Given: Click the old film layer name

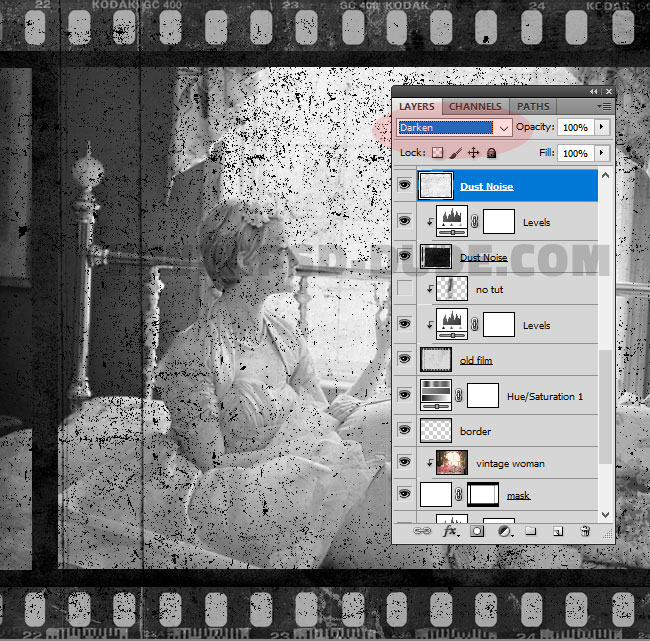Looking at the screenshot, I should click(476, 360).
